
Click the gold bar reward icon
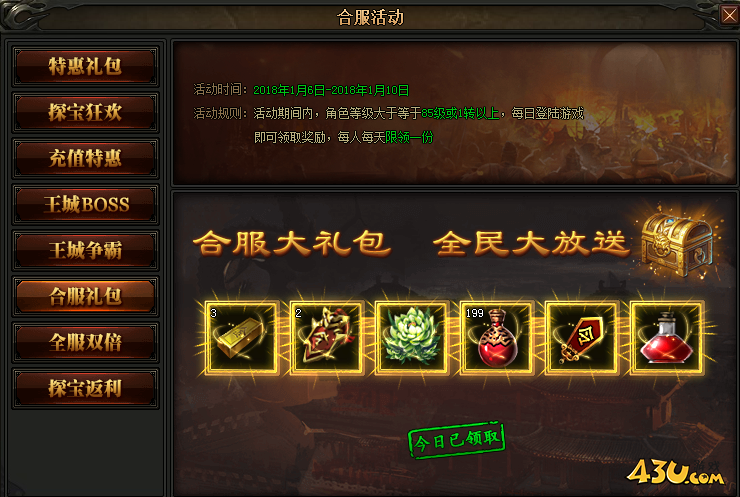click(242, 337)
